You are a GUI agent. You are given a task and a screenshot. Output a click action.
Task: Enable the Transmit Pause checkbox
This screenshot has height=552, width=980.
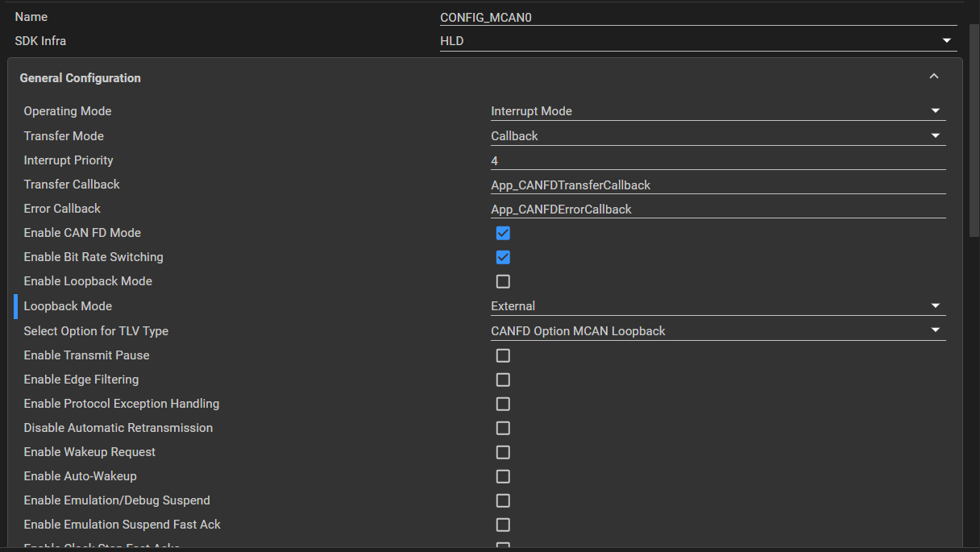(x=503, y=355)
